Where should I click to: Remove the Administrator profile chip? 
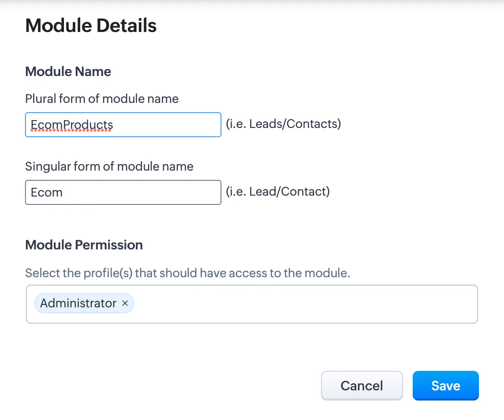(125, 303)
